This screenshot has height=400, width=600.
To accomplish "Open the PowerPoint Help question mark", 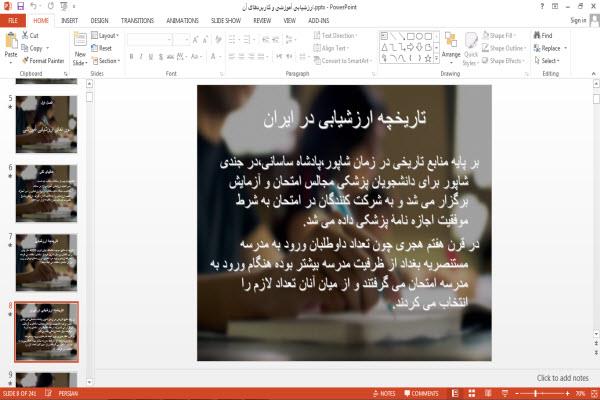I will tap(542, 6).
